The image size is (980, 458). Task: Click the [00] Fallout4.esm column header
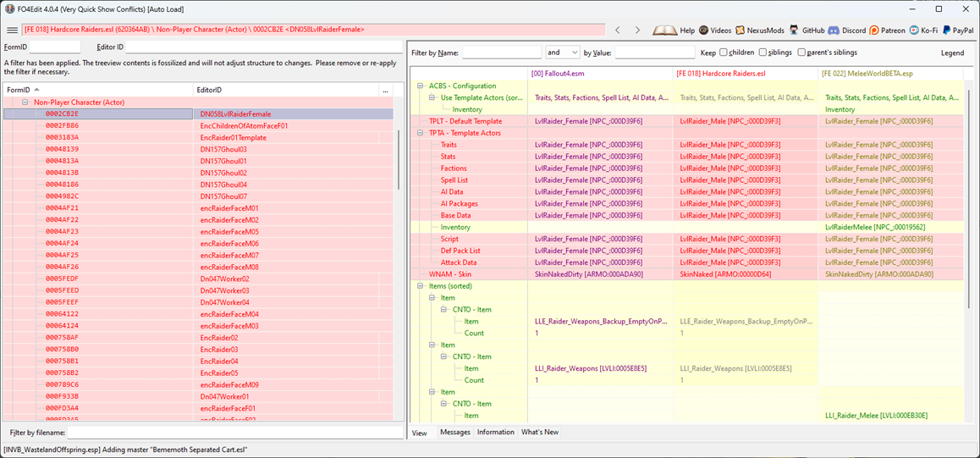[x=601, y=74]
